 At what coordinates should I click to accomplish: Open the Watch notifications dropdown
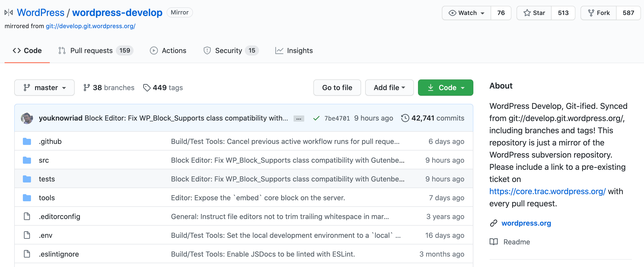(x=466, y=13)
